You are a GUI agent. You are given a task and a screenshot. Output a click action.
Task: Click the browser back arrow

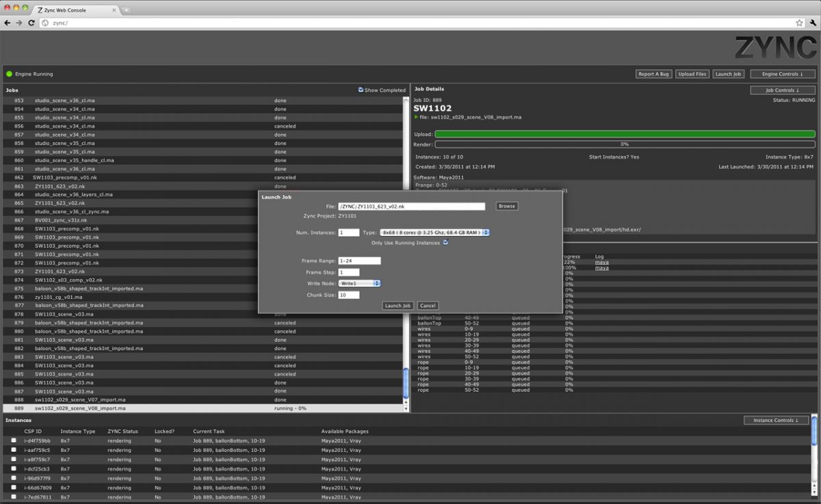(x=8, y=22)
